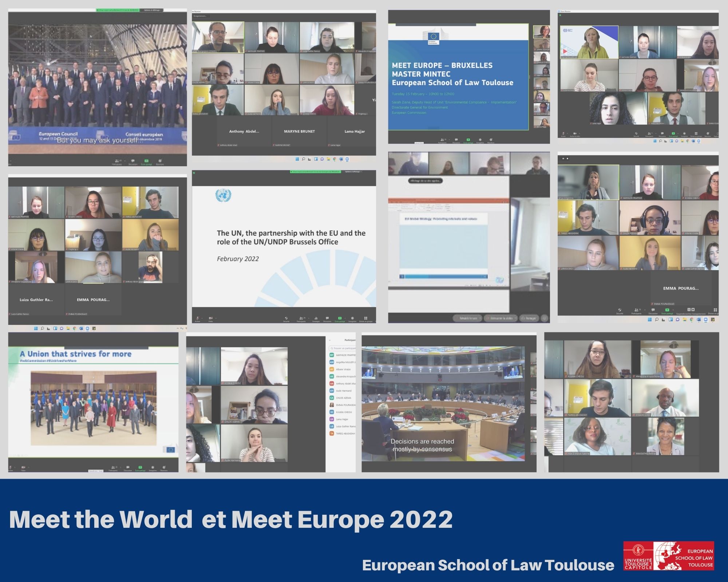
Task: Select Kristèle CHEOU in participants list
Action: tap(343, 412)
